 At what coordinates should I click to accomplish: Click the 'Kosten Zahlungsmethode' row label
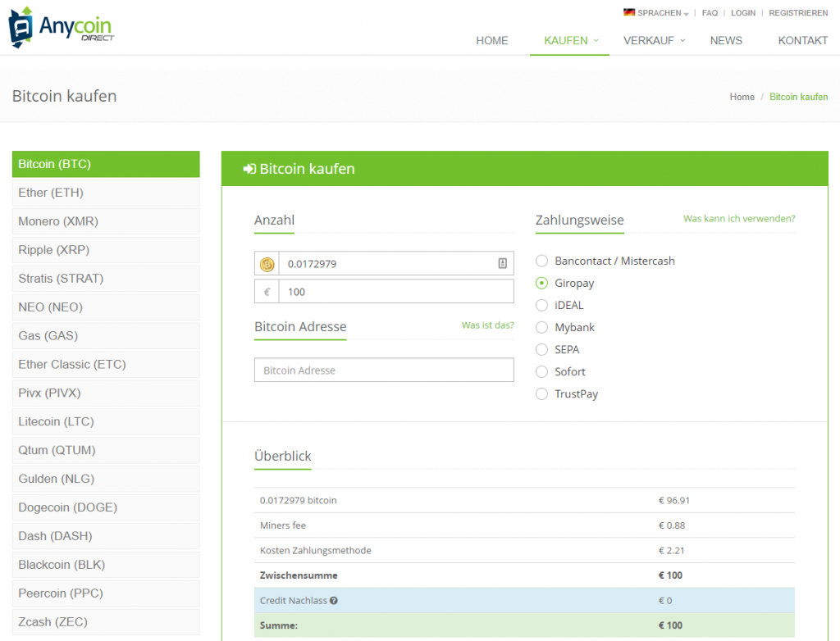pyautogui.click(x=316, y=551)
